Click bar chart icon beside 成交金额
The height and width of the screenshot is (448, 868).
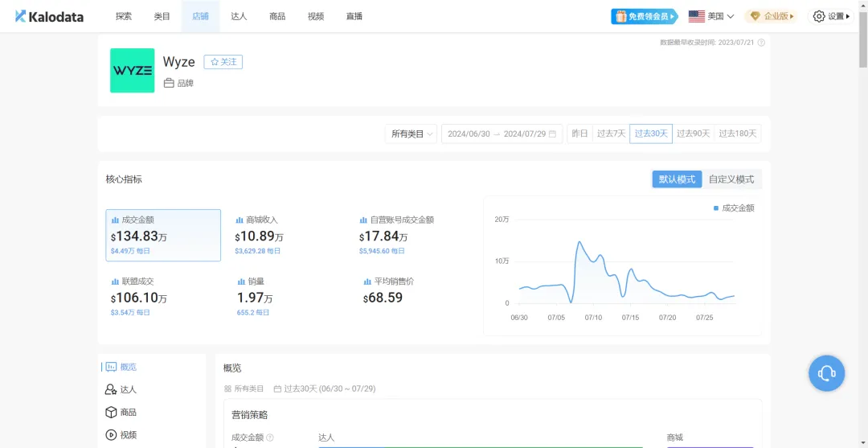click(x=115, y=220)
